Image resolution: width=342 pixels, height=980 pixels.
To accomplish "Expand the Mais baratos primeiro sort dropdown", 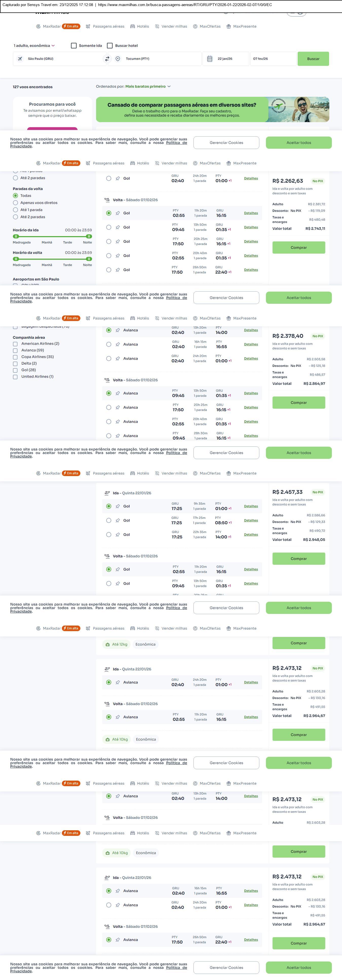I will click(148, 87).
